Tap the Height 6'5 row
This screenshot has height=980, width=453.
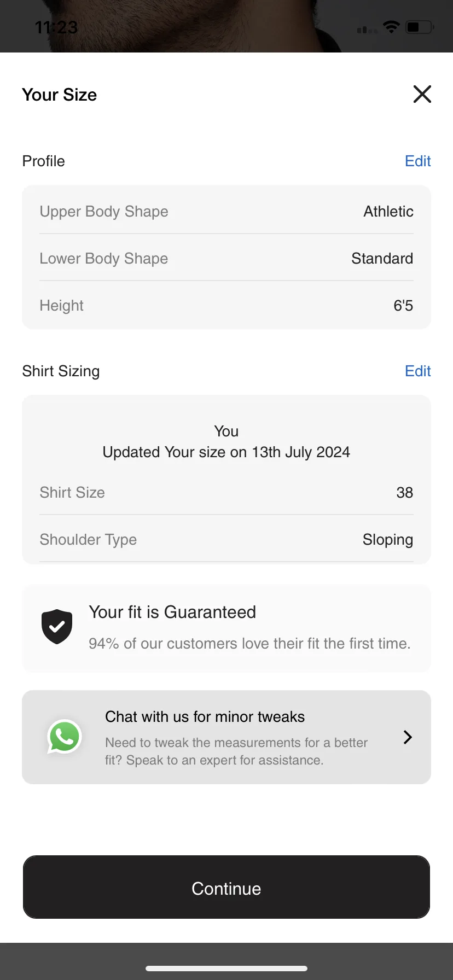(x=226, y=305)
